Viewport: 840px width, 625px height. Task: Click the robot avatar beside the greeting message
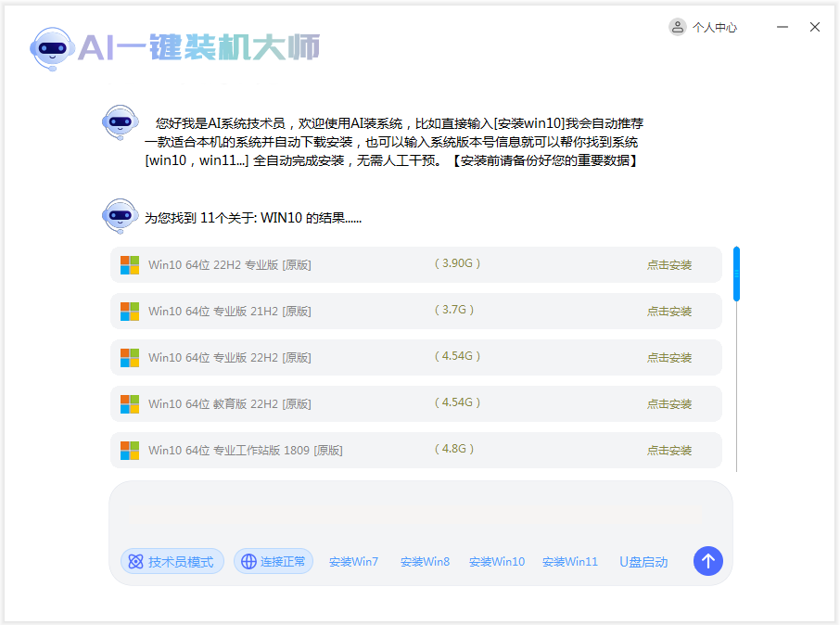tap(120, 122)
